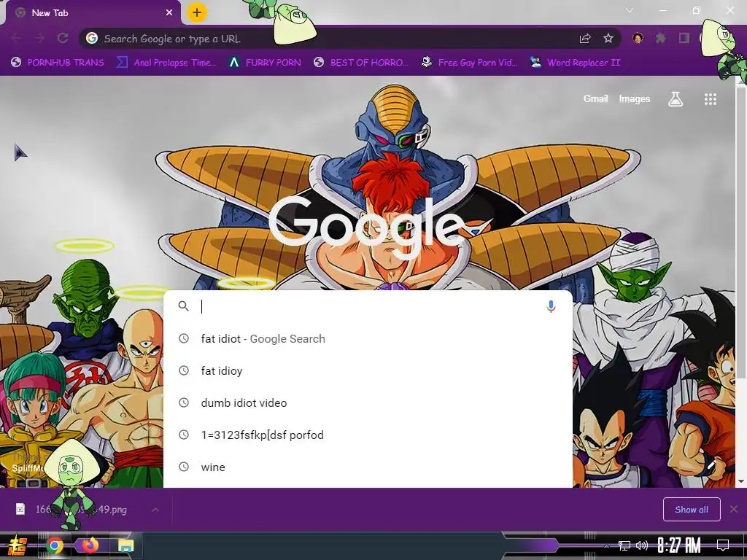Screen dimensions: 747x560
Task: Click the scroll down arrow at page bottom
Action: (741, 481)
